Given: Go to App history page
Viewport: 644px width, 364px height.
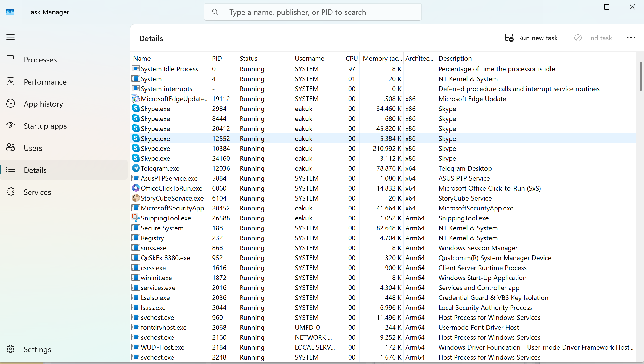Looking at the screenshot, I should coord(64,104).
